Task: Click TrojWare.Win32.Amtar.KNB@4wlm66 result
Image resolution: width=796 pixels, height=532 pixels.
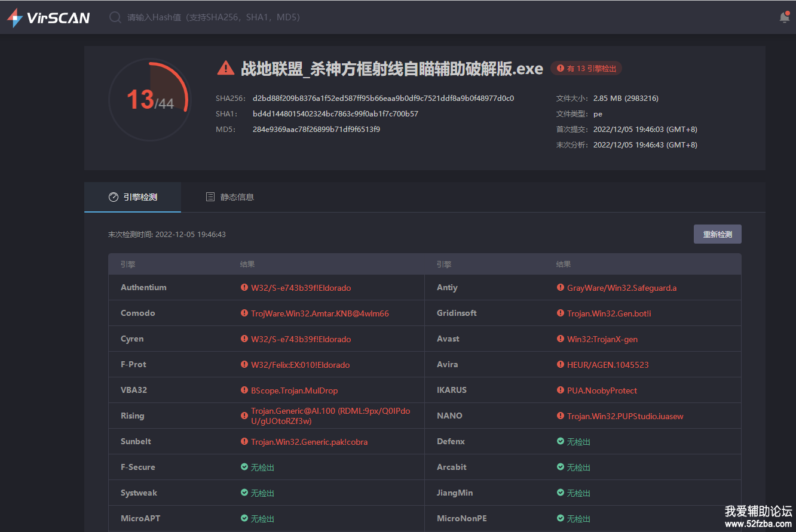Action: click(320, 313)
